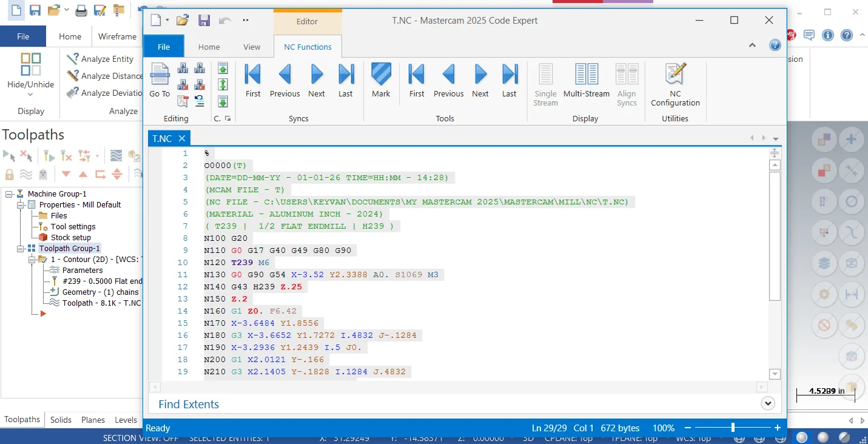This screenshot has height=444, width=868.
Task: Click the zoom slider handle
Action: pos(733,428)
